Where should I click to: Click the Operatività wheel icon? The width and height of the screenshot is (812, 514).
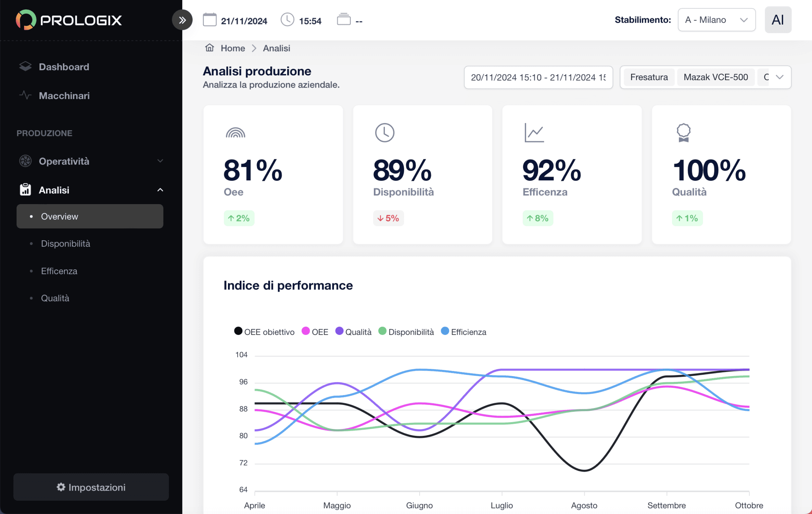coord(25,161)
